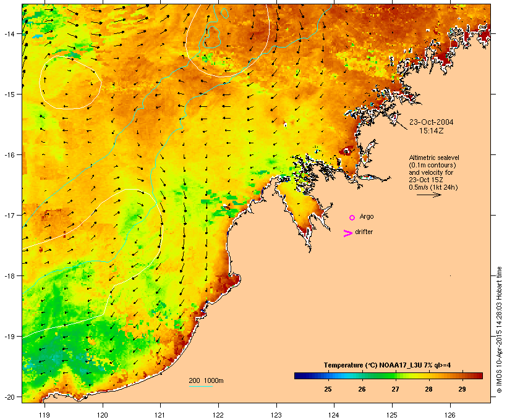Click the colorbar label '28'
This screenshot has width=507, height=420.
point(428,389)
